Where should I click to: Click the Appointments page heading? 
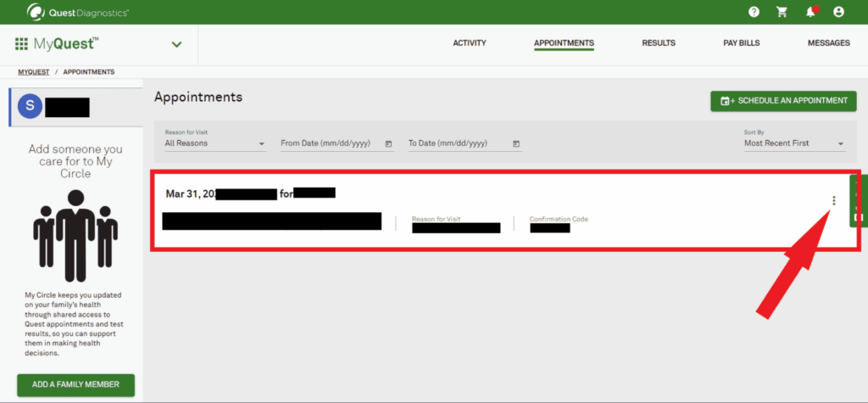tap(198, 97)
